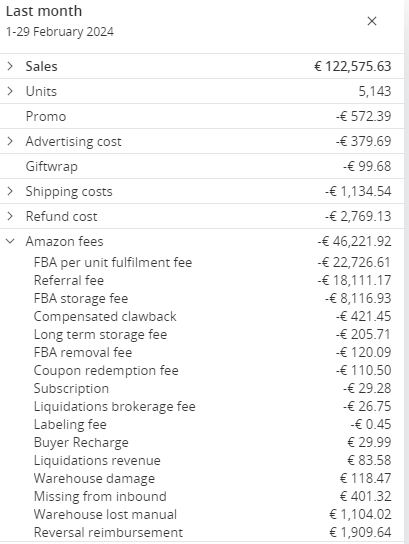Select the Promo row

pyautogui.click(x=202, y=116)
